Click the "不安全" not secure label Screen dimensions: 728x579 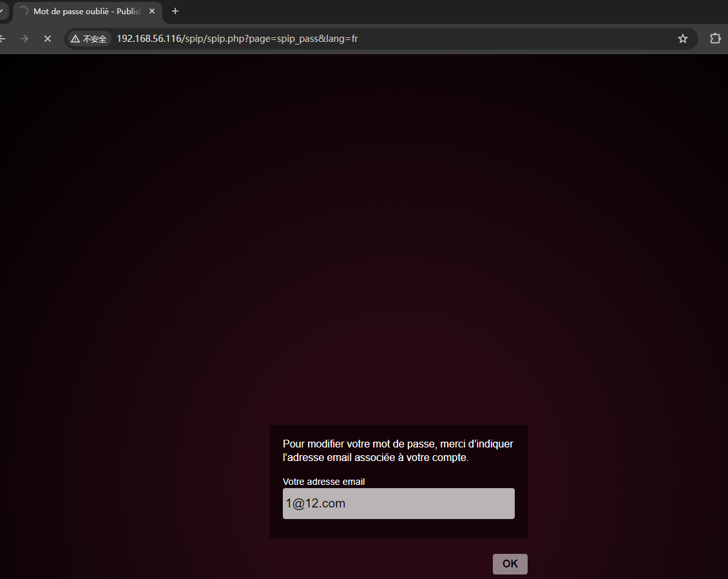[94, 39]
